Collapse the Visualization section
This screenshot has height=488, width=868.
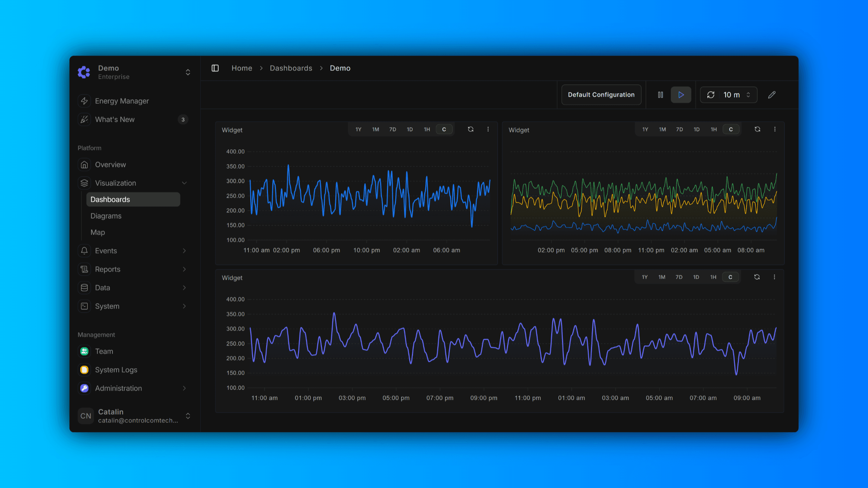pyautogui.click(x=184, y=183)
